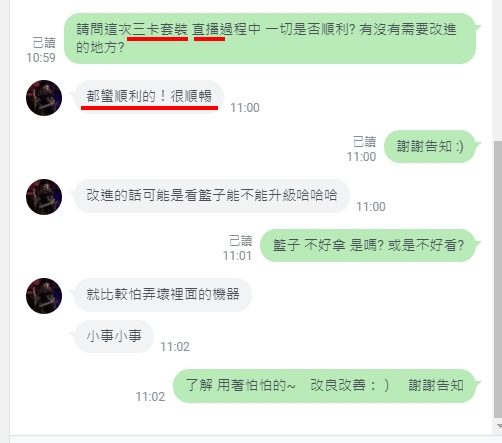The image size is (502, 443).
Task: Click the 已讀 11:01 read receipt
Action: pos(238,248)
